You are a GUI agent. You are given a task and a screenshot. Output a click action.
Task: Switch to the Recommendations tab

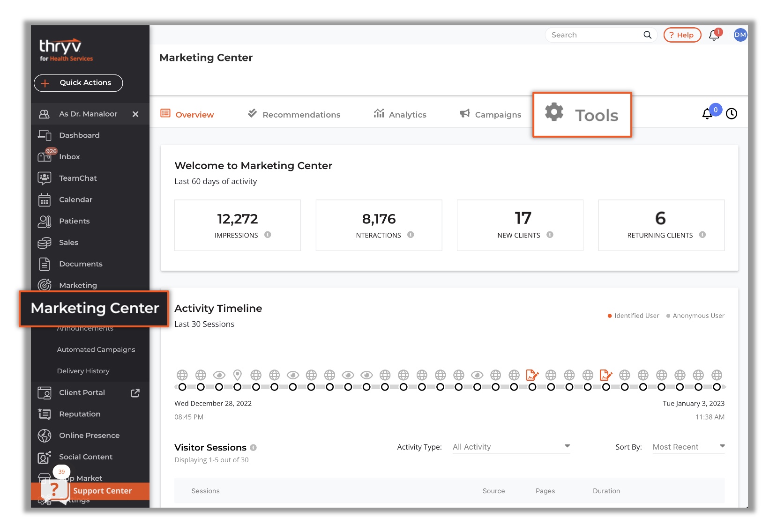tap(294, 114)
